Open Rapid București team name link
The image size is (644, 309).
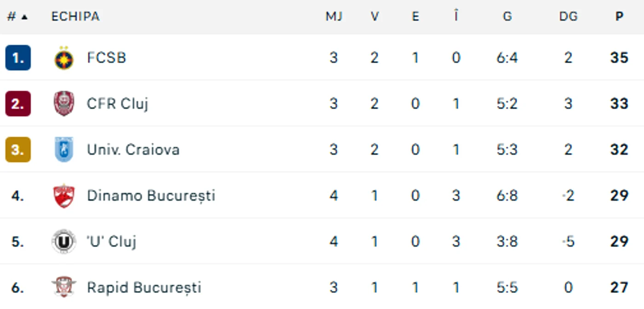(144, 287)
